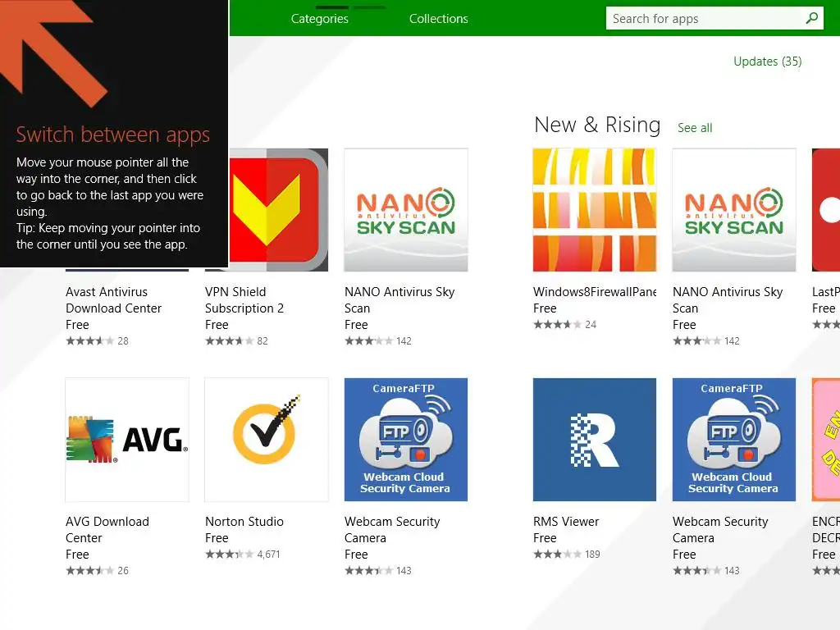Click RMS Viewer's 189 star rating
The height and width of the screenshot is (630, 840).
[x=566, y=555]
